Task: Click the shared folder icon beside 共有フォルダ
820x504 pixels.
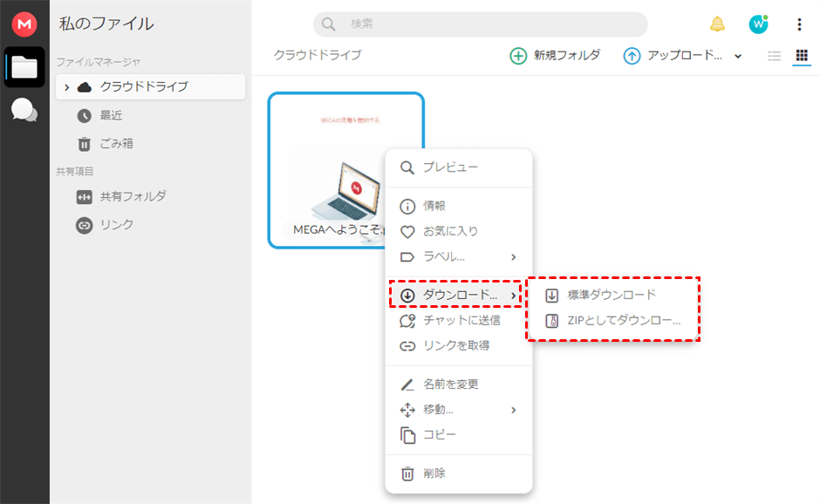Action: [85, 197]
